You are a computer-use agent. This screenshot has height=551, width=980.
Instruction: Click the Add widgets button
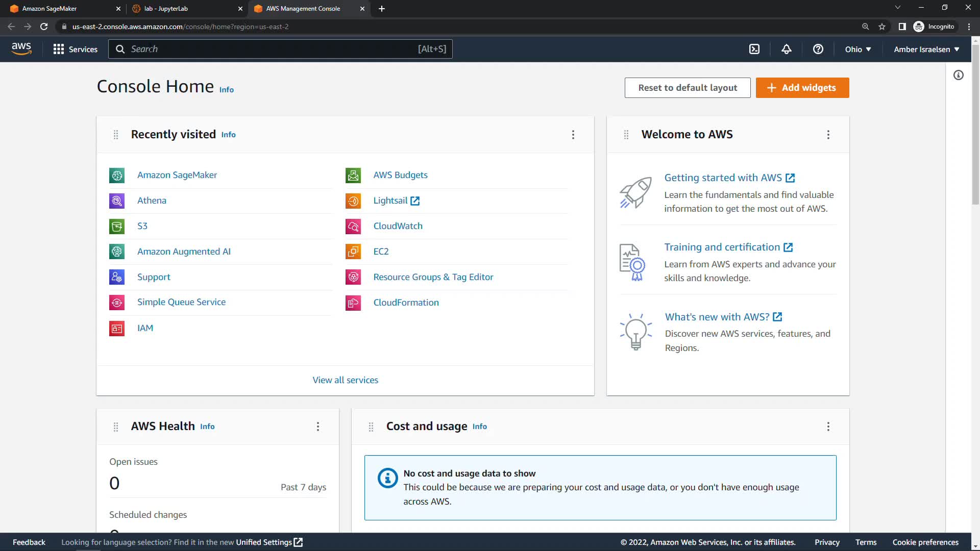(x=802, y=88)
